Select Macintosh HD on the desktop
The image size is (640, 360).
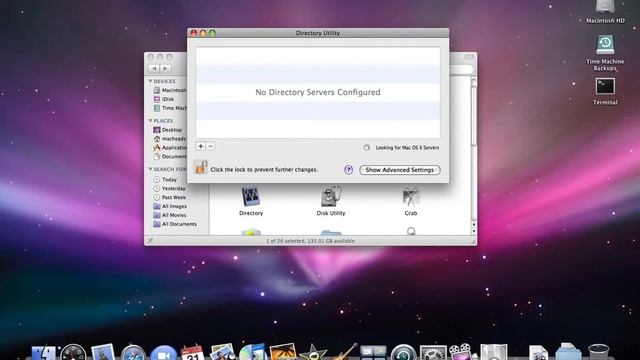point(605,12)
